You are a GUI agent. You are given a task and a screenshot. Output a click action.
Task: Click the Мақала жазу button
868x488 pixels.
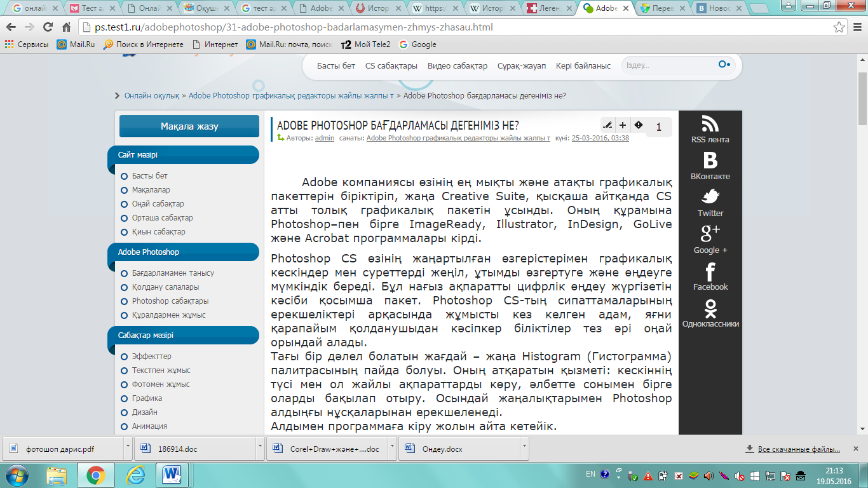pos(189,126)
